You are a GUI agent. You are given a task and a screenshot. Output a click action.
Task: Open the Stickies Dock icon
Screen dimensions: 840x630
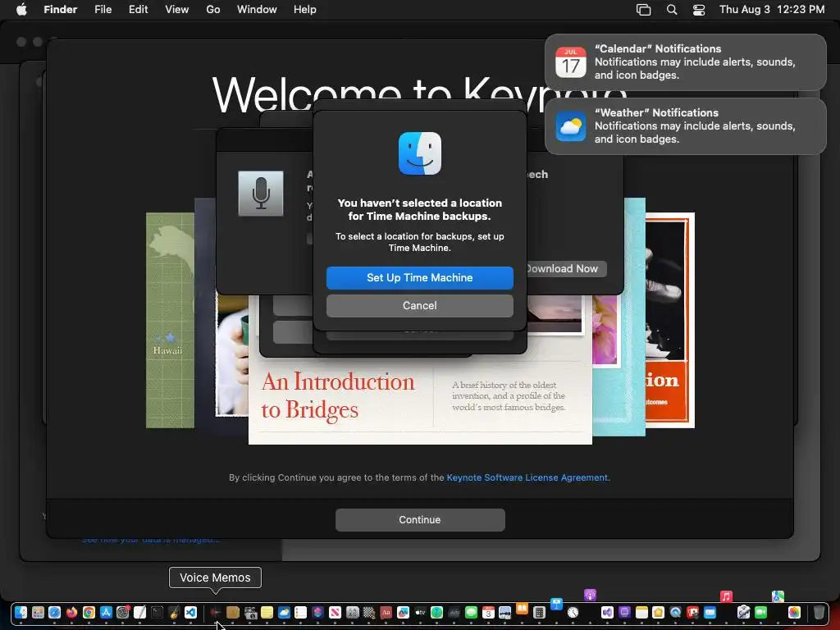click(x=267, y=612)
